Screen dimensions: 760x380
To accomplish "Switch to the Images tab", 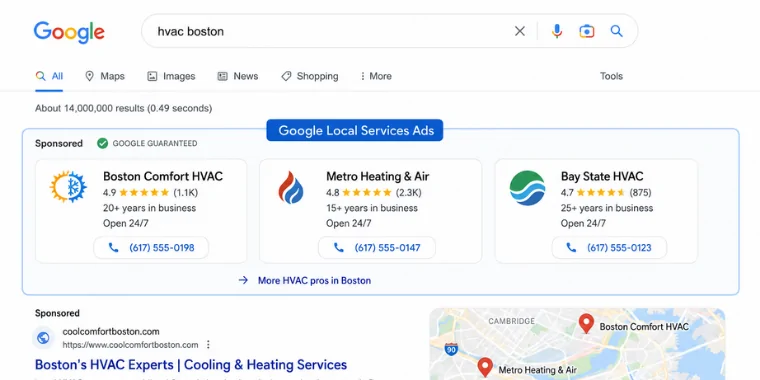I will 171,76.
